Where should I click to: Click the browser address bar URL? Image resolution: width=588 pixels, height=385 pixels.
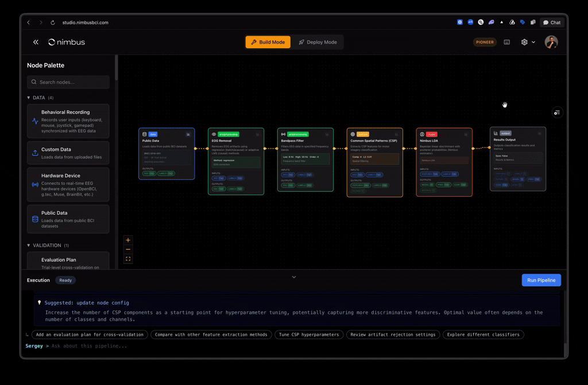click(85, 22)
